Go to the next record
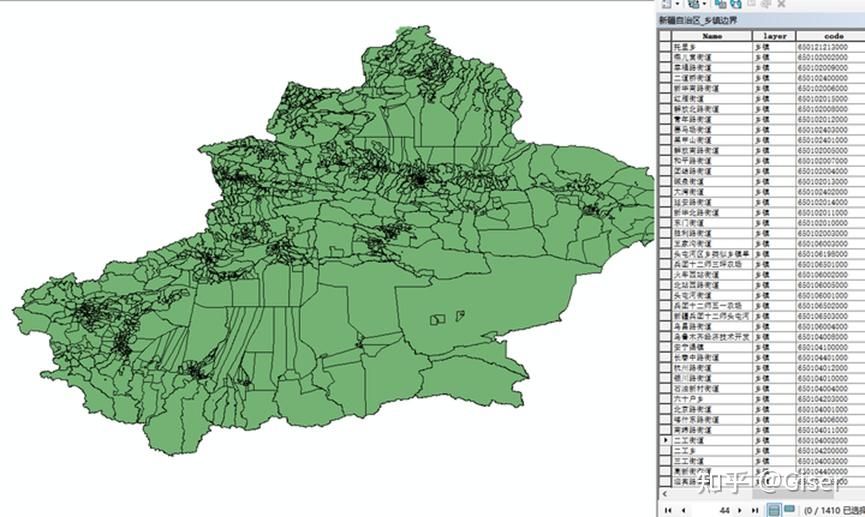 740,510
